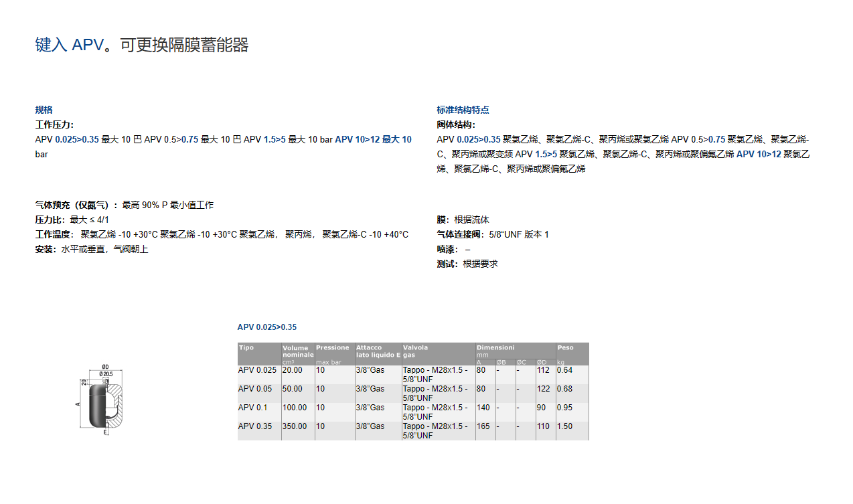Click the APV 0.35 table row label
Image resolution: width=853 pixels, height=504 pixels.
click(255, 426)
